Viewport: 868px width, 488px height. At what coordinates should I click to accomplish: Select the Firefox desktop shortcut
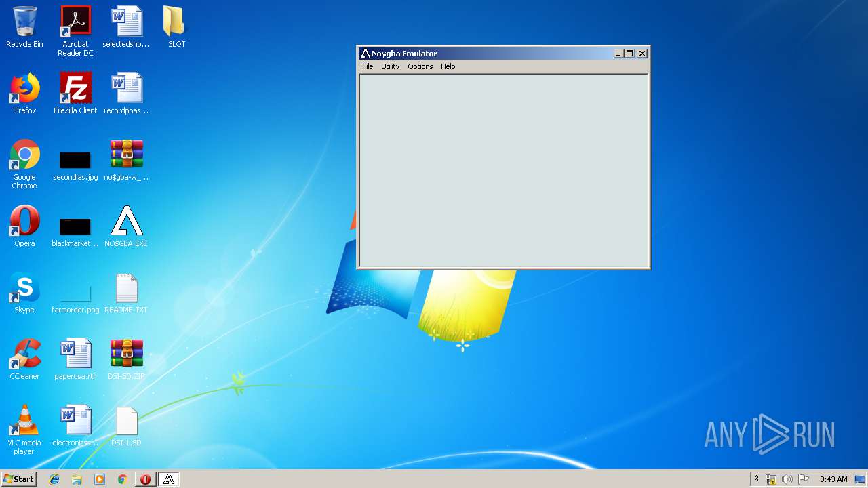[x=24, y=94]
